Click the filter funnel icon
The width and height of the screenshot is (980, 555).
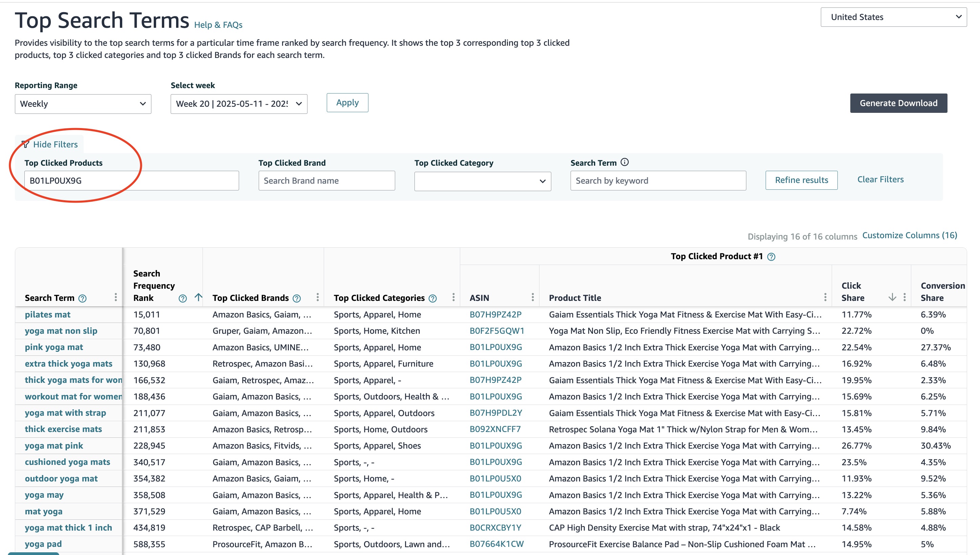pyautogui.click(x=25, y=144)
